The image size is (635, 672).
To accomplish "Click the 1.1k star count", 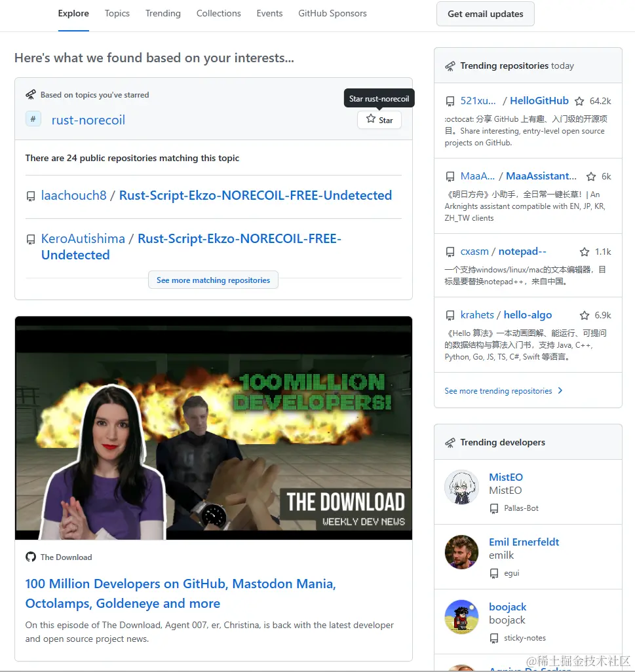I will (x=603, y=252).
